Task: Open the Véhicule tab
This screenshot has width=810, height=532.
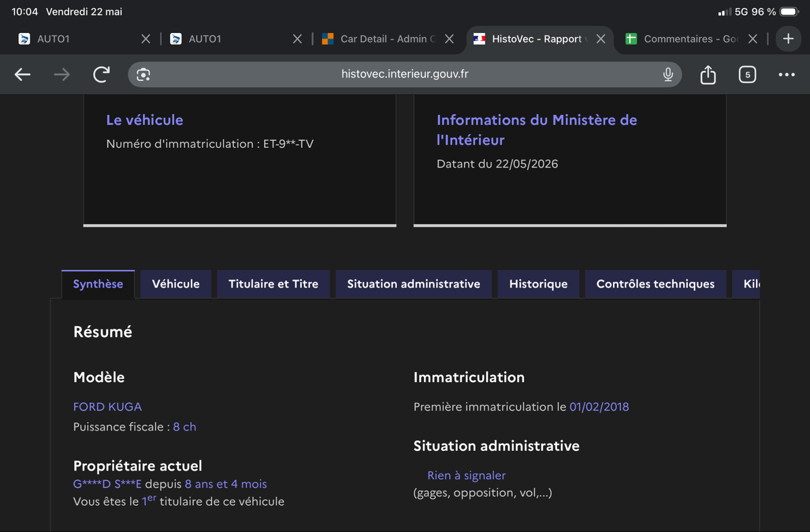Action: (x=176, y=284)
